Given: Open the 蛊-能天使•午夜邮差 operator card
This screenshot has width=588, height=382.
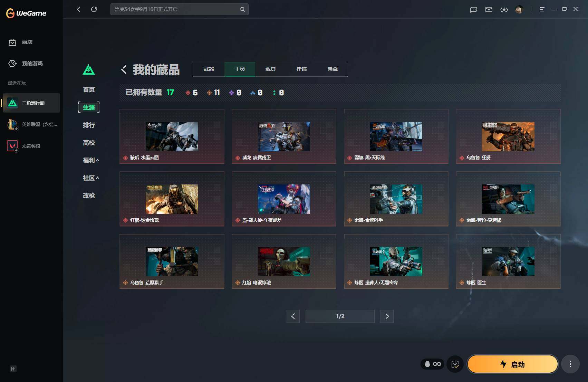Looking at the screenshot, I should [x=284, y=199].
